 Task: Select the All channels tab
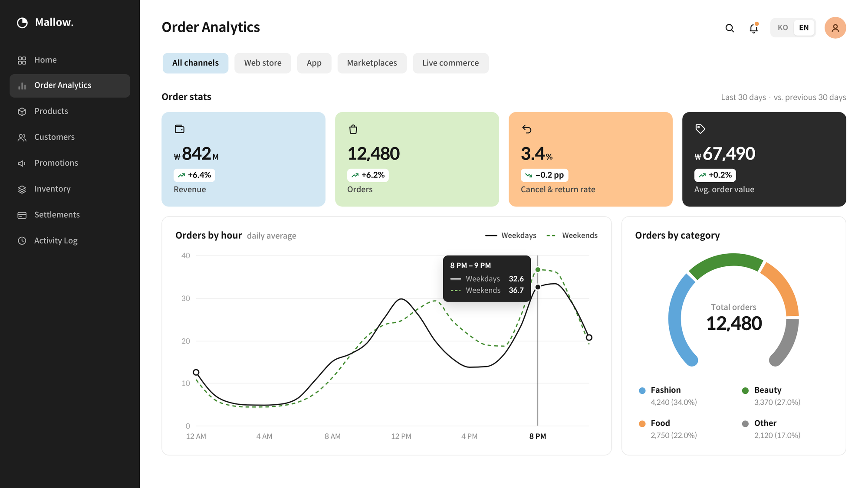195,63
